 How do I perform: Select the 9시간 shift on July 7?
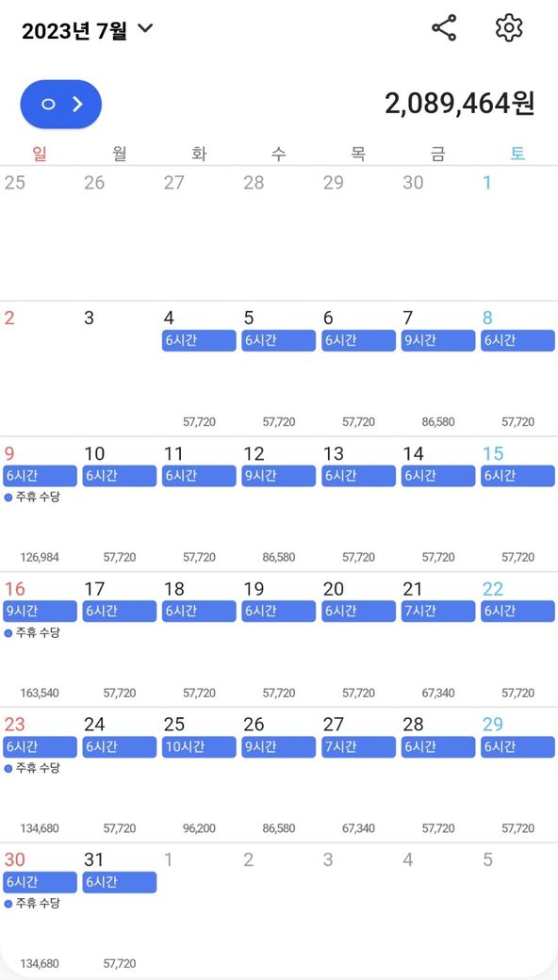click(438, 340)
